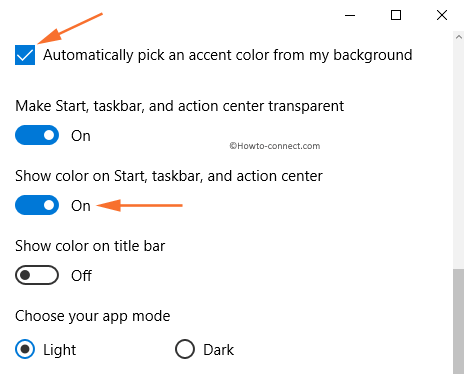Disable Show color on Start, taskbar toggle
Viewport: 464px width, 374px height.
point(37,205)
